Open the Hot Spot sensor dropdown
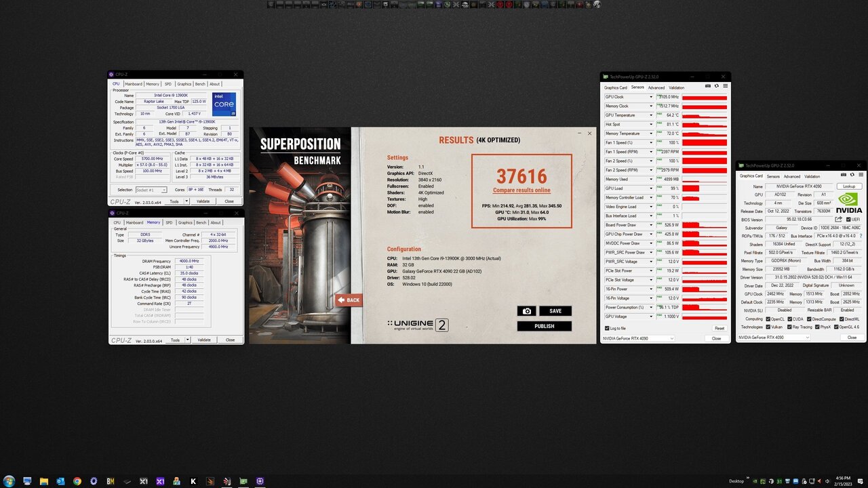The width and height of the screenshot is (868, 488). point(652,124)
